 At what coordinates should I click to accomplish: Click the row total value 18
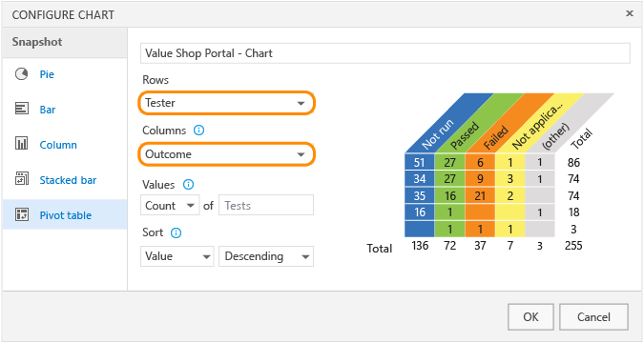point(573,212)
